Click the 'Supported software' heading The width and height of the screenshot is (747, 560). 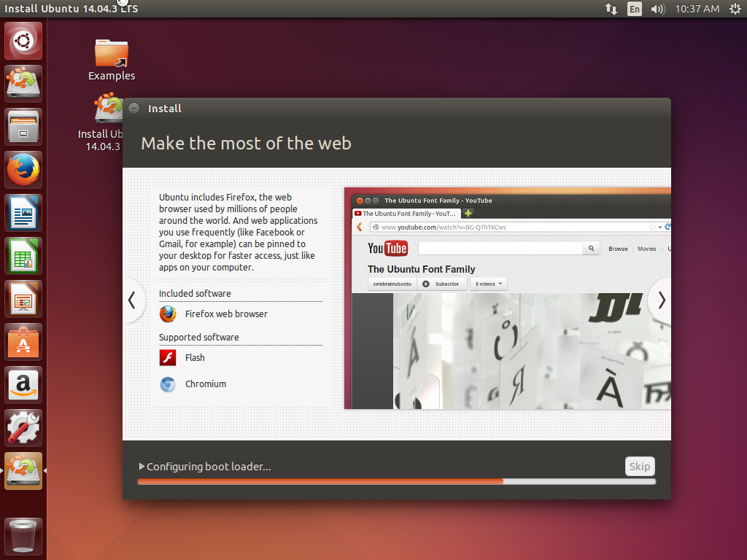(x=198, y=337)
